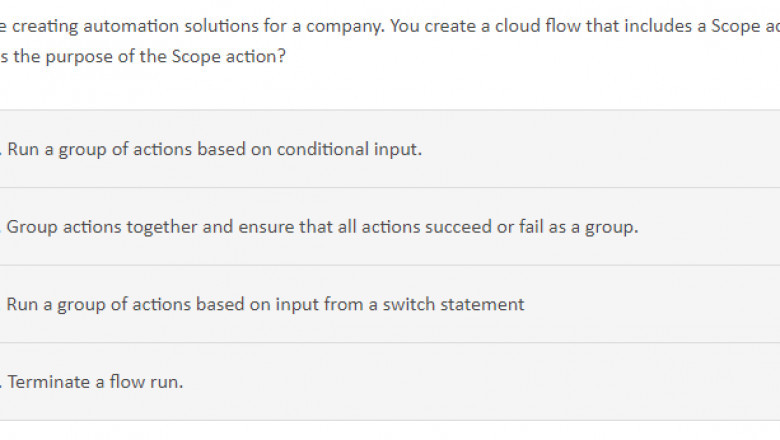Select the "Terminate a flow run" answer

(x=95, y=381)
